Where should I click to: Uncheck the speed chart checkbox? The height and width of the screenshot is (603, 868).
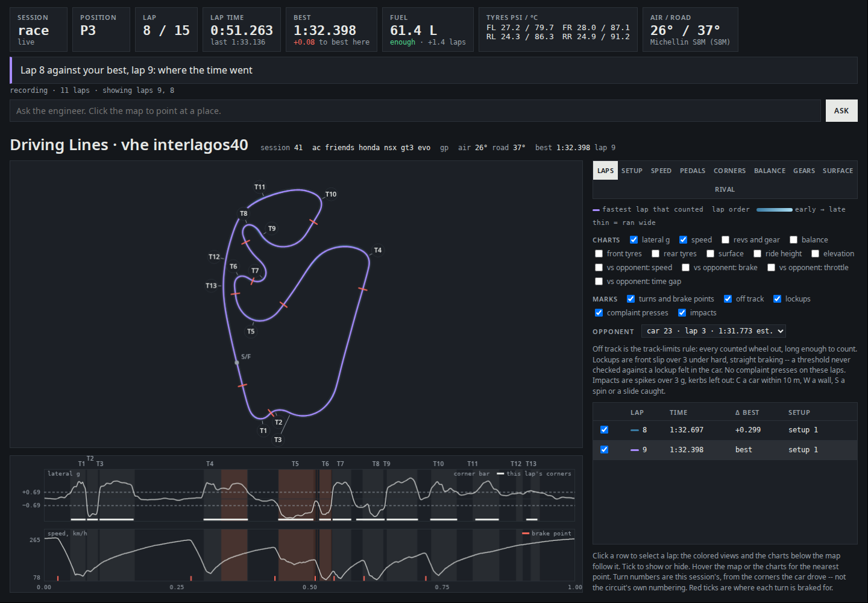pyautogui.click(x=683, y=240)
